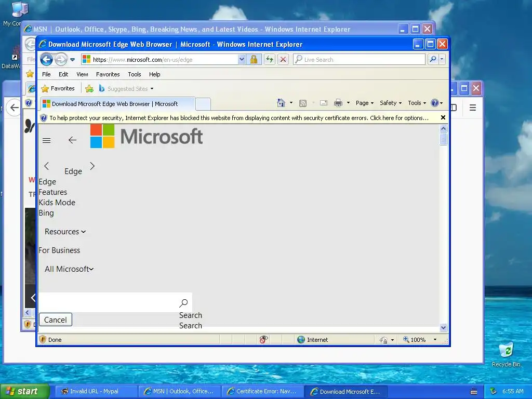Click the Features link

coord(53,192)
